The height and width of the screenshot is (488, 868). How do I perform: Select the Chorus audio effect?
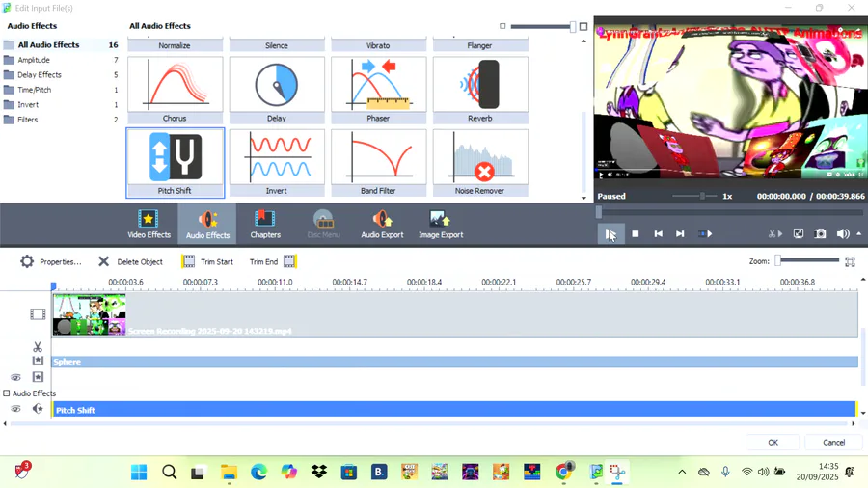coord(175,91)
